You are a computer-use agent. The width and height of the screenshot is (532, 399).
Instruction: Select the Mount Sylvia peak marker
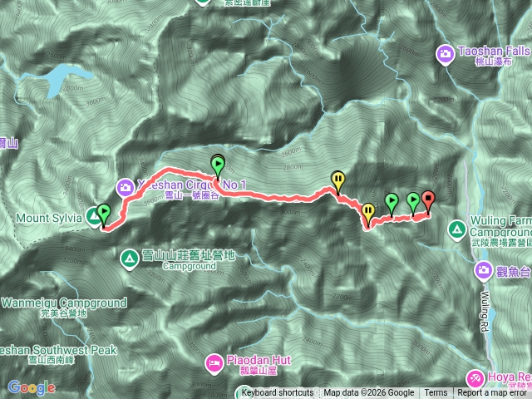point(92,216)
